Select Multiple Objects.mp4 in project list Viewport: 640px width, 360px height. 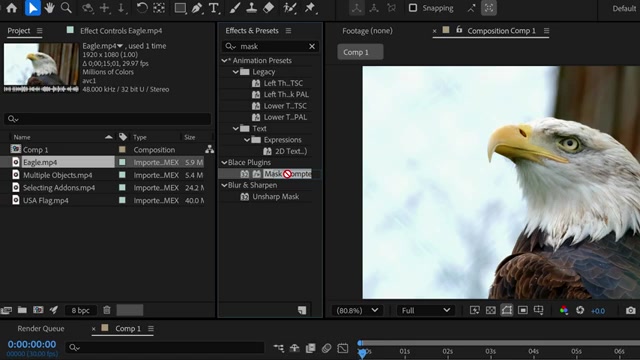click(58, 175)
